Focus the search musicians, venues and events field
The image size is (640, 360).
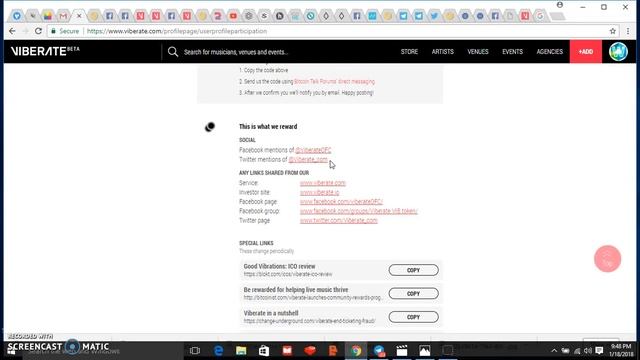[x=236, y=52]
